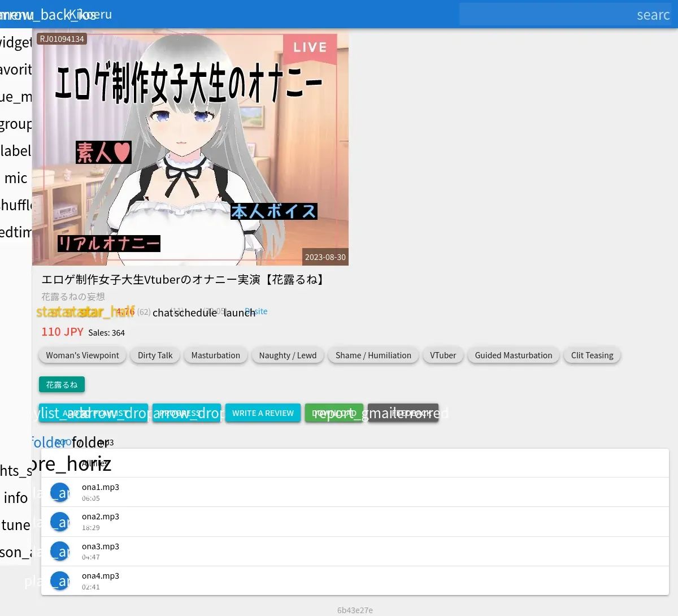The height and width of the screenshot is (616, 678).
Task: Select the VTuber tag
Action: pyautogui.click(x=443, y=355)
